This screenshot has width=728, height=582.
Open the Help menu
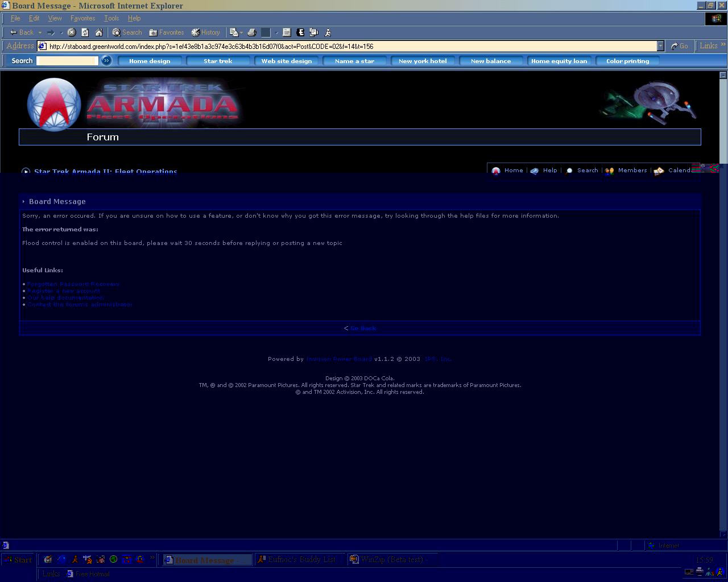[134, 18]
